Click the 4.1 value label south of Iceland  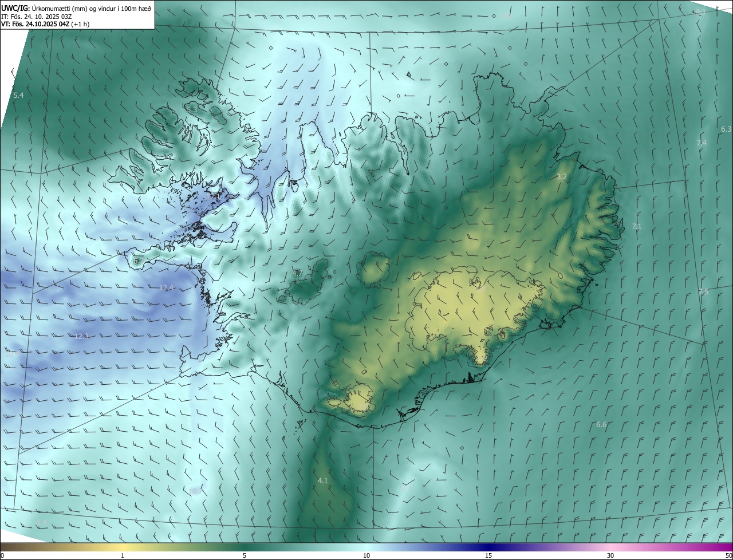tap(322, 481)
